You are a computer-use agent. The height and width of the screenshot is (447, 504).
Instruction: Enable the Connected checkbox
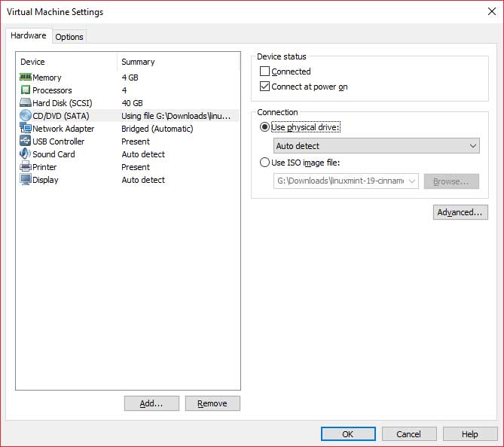tap(264, 71)
